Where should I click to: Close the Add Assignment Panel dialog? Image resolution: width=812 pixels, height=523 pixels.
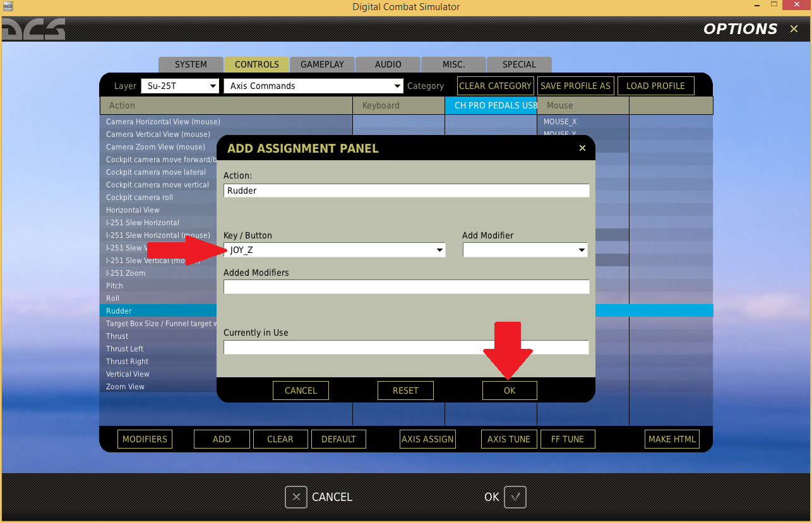582,148
